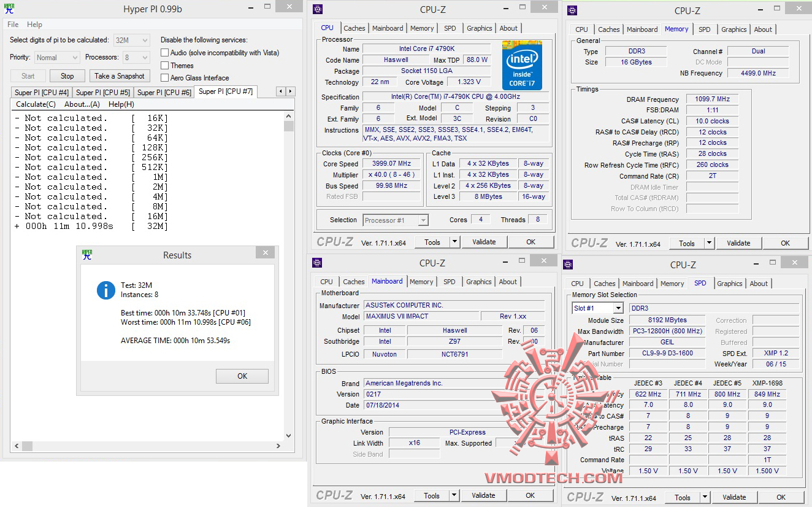Viewport: 812px width, 507px height.
Task: Click Validate in the CPU-Z Memory window
Action: pos(738,243)
